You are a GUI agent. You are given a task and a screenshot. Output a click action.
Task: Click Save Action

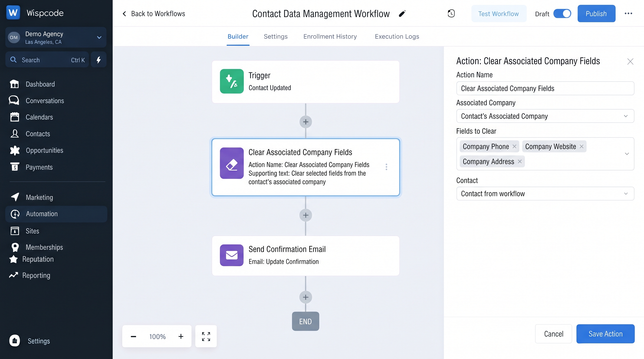pyautogui.click(x=605, y=334)
